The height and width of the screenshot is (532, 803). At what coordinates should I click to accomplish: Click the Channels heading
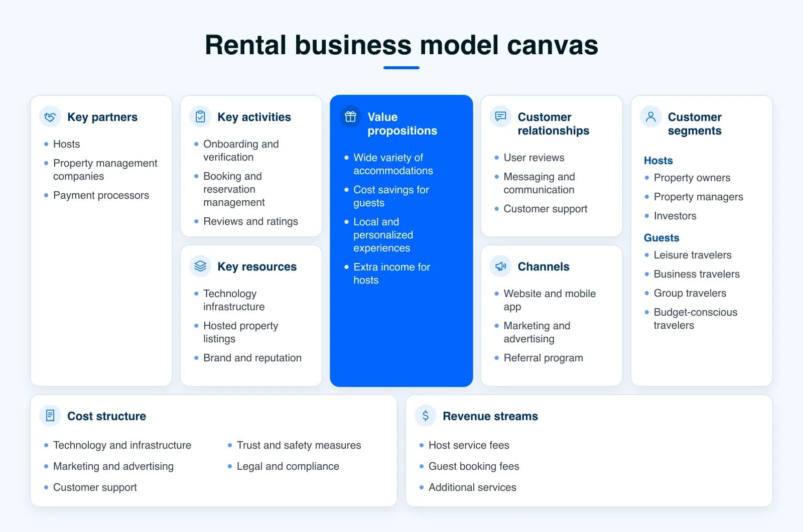tap(544, 267)
